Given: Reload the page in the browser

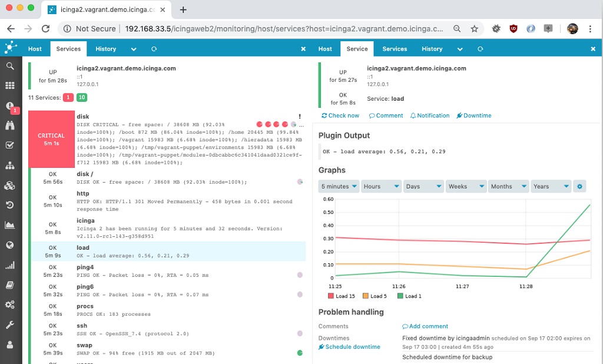Looking at the screenshot, I should pyautogui.click(x=46, y=28).
